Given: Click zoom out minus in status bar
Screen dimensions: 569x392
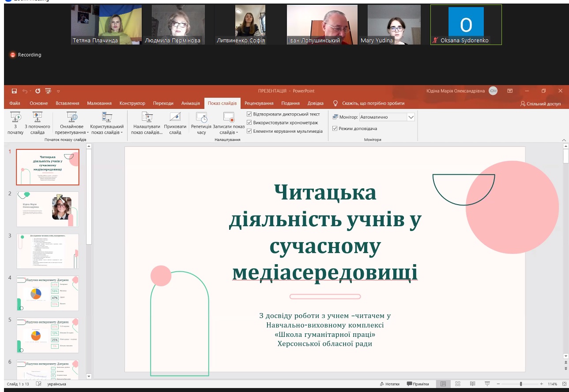Looking at the screenshot, I should click(498, 384).
